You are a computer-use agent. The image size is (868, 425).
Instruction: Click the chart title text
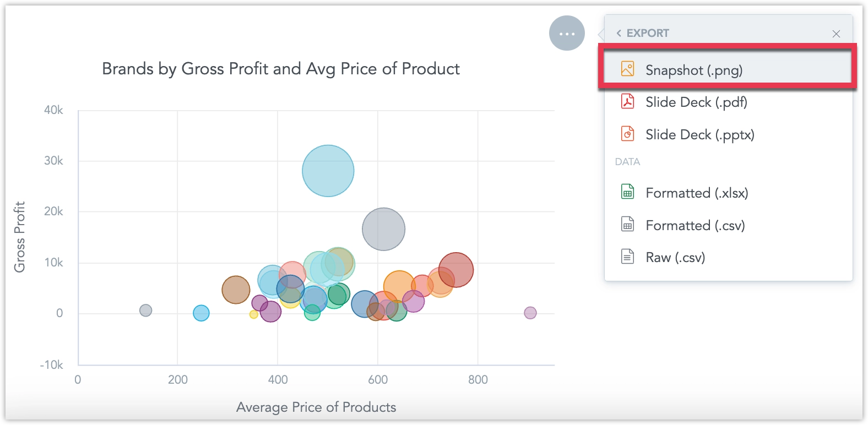click(x=281, y=69)
